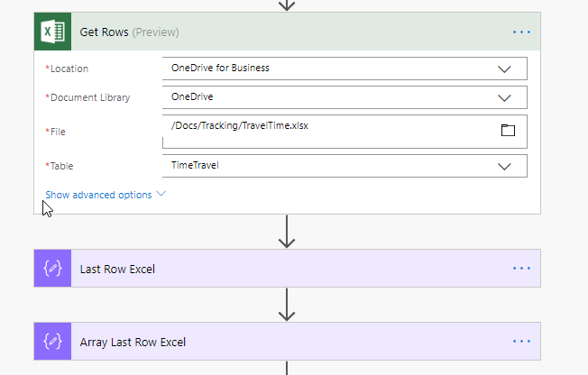This screenshot has width=588, height=375.
Task: Click arrow connector above Array Last Row Excel
Action: pos(287,305)
